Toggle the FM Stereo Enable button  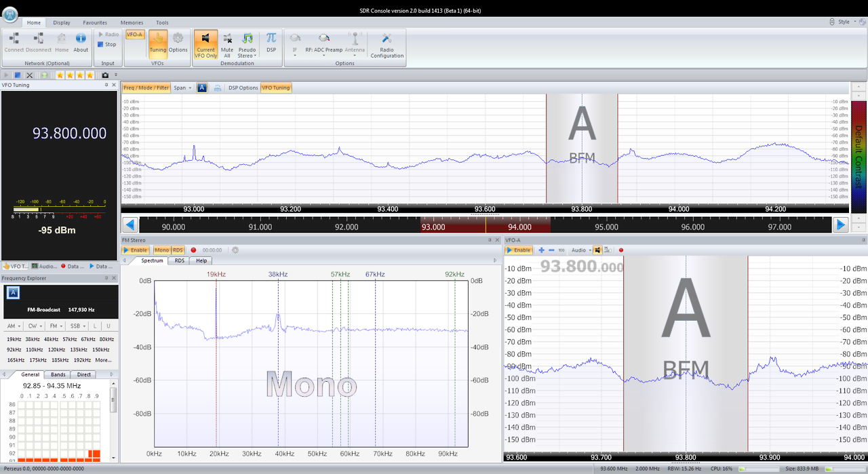pos(136,250)
